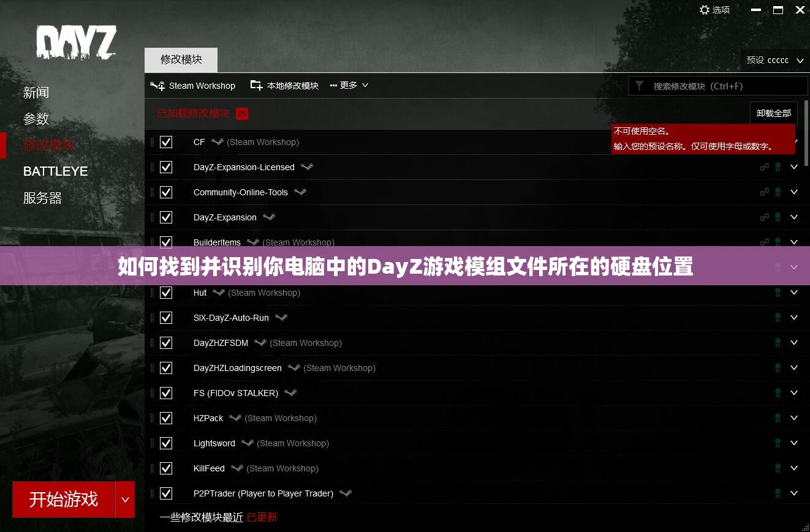
Task: Click the red 25 loaded-mods count badge
Action: pyautogui.click(x=242, y=114)
